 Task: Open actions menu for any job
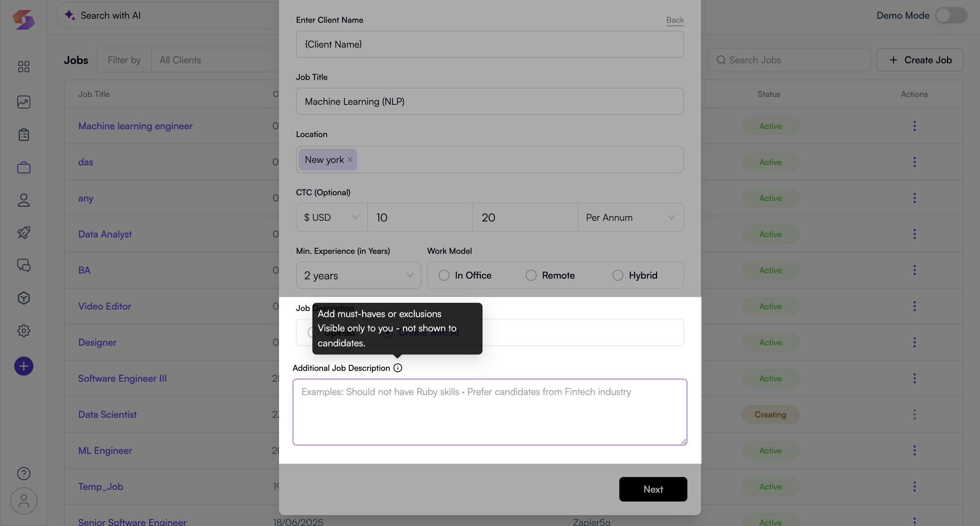(x=914, y=198)
